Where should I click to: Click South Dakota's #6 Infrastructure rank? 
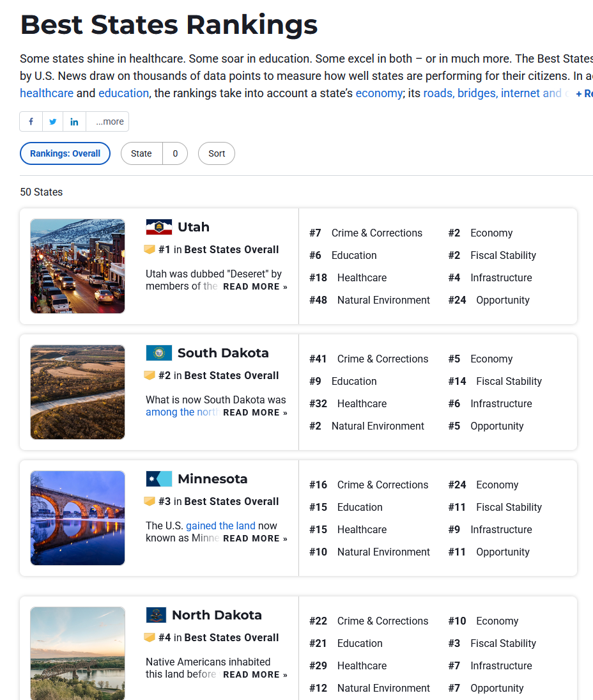pos(490,403)
